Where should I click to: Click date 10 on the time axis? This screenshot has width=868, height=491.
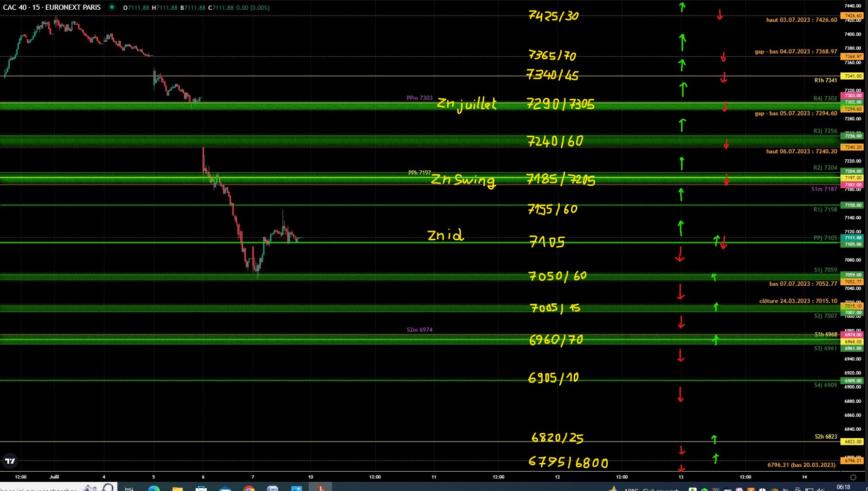pyautogui.click(x=311, y=477)
